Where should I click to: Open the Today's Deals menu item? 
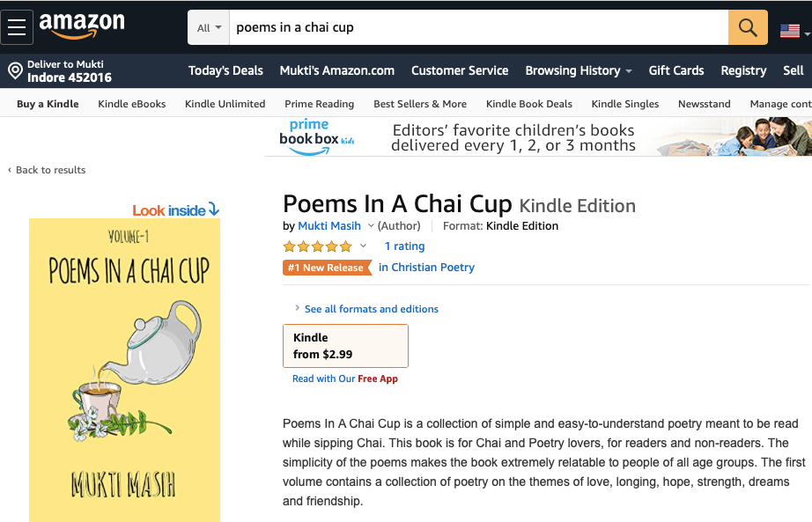coord(225,70)
